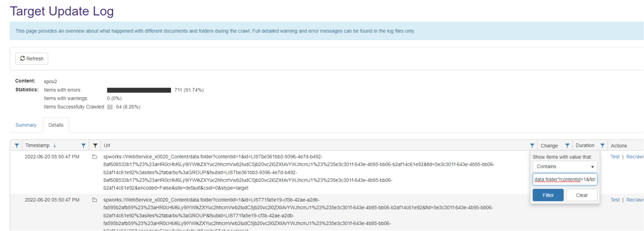Open the Url column filter icon
This screenshot has width=644, height=231.
tap(532, 146)
